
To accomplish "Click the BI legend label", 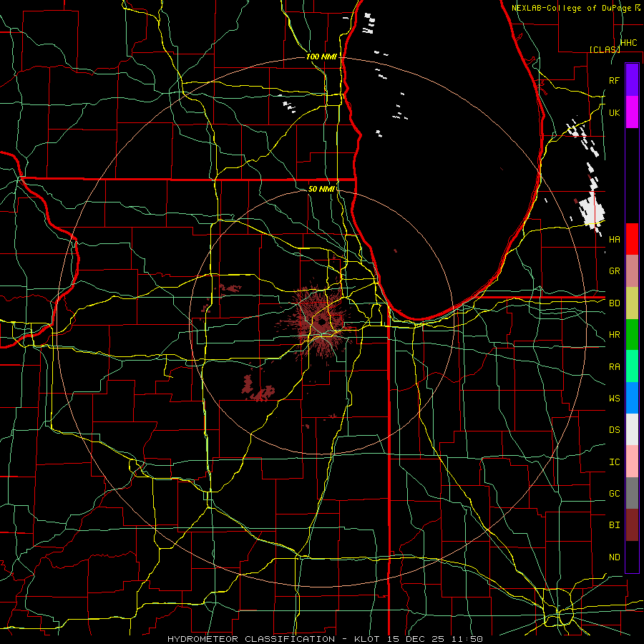I will coord(614,525).
